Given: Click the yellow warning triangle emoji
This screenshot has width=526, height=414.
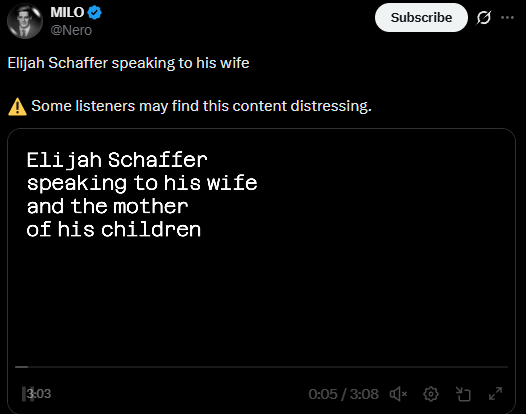Looking at the screenshot, I should (x=17, y=107).
